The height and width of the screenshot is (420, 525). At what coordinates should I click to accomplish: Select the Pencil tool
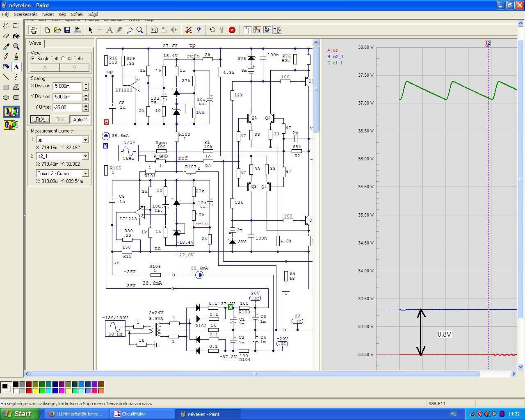[6, 57]
